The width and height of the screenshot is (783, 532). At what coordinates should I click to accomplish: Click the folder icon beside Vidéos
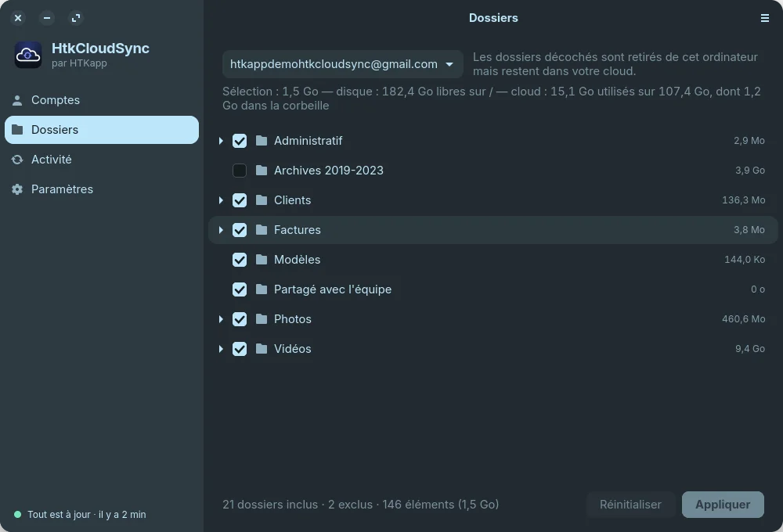point(262,349)
